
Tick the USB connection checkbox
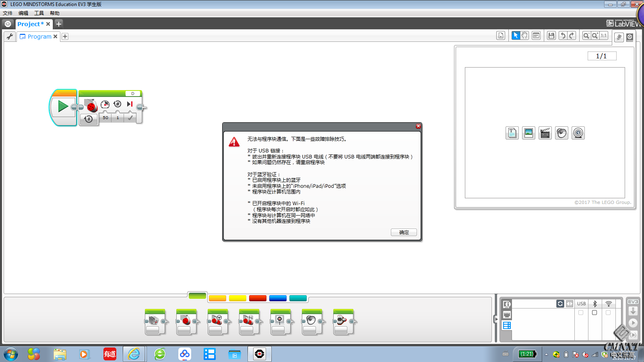click(x=581, y=313)
